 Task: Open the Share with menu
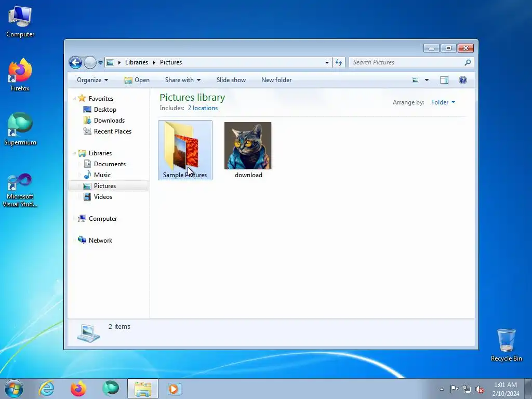point(182,80)
